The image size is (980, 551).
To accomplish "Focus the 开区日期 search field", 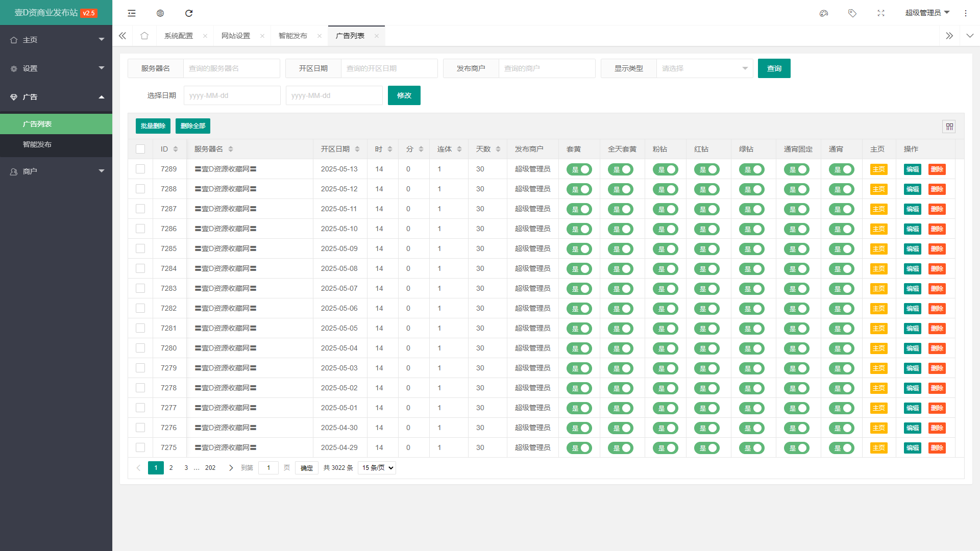I will (389, 68).
